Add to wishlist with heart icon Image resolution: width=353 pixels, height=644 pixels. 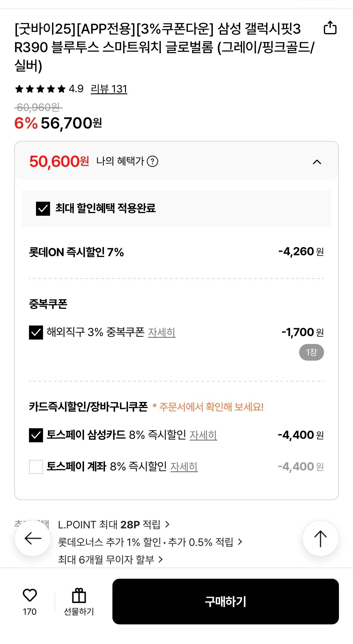click(x=30, y=595)
